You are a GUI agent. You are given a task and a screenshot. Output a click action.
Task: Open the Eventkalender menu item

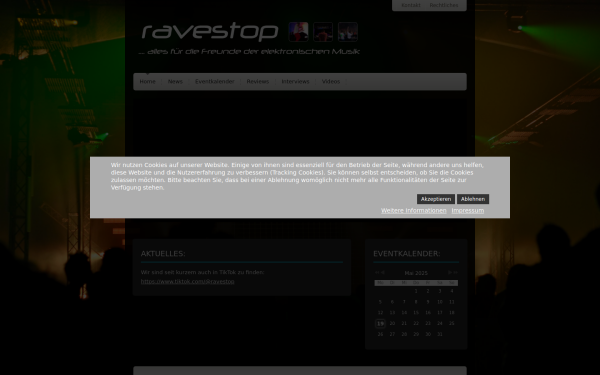pos(215,82)
